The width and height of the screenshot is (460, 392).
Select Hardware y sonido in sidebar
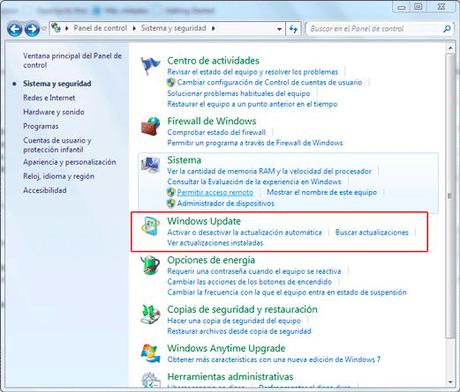pyautogui.click(x=53, y=112)
